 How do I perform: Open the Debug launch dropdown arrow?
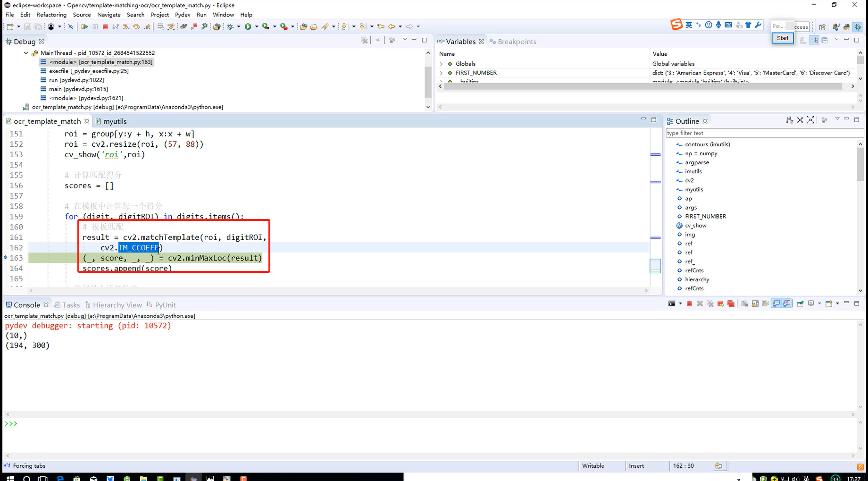239,26
